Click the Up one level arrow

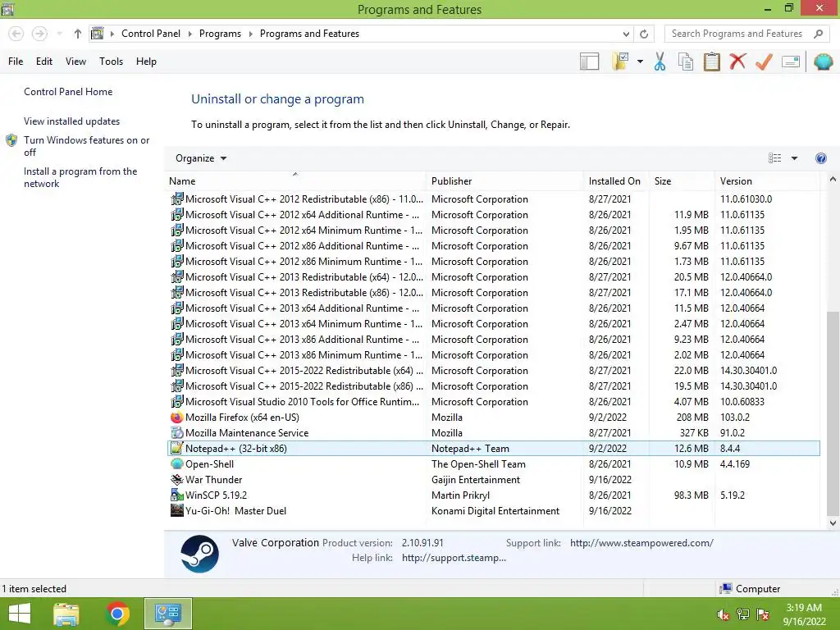tap(78, 34)
